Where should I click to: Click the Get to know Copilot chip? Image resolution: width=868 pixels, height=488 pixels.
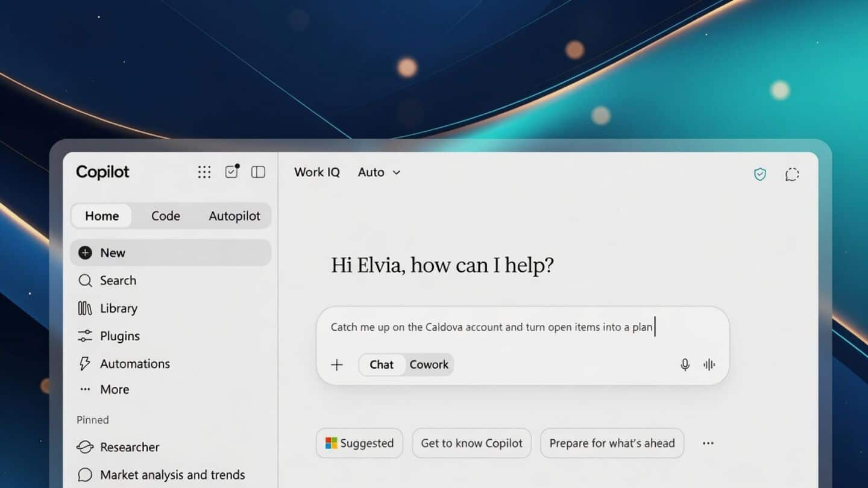[x=471, y=443]
